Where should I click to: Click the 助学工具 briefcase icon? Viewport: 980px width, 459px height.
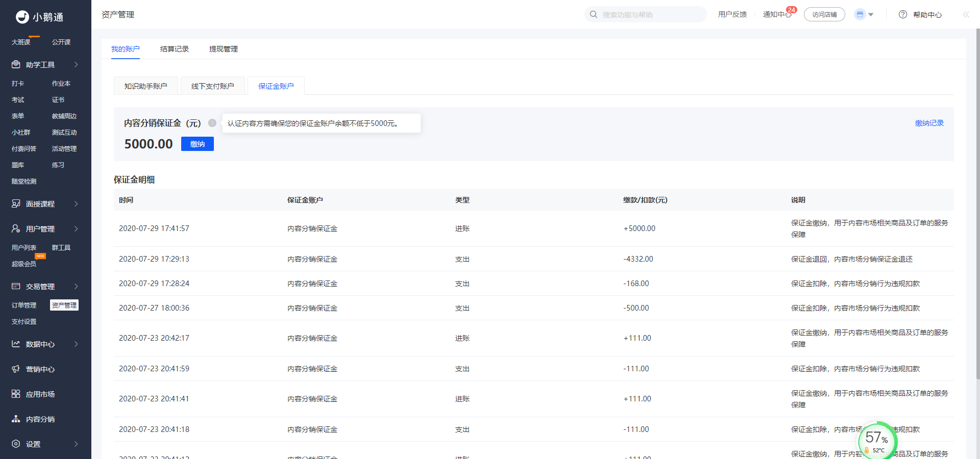click(16, 65)
